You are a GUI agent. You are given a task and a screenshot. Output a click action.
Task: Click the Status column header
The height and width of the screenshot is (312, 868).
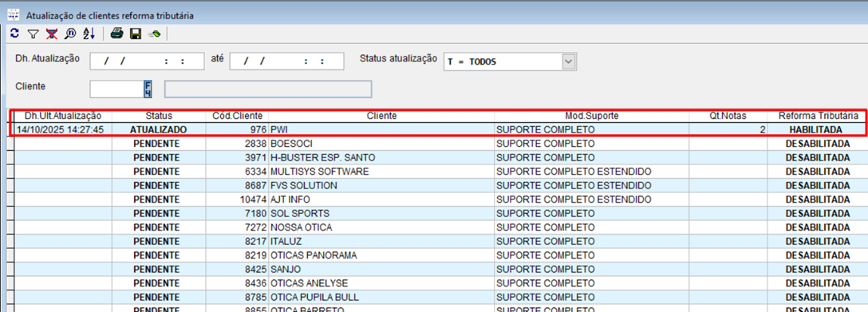[160, 117]
